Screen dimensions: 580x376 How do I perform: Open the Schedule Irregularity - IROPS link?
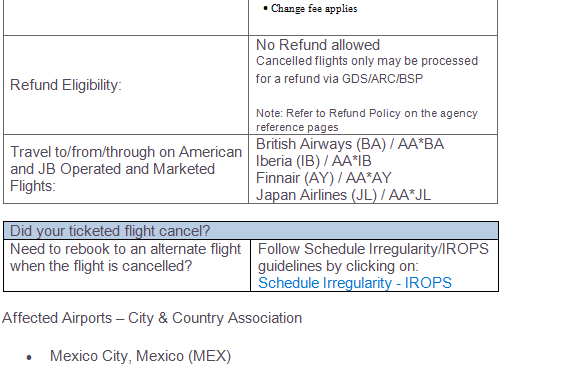(x=355, y=283)
